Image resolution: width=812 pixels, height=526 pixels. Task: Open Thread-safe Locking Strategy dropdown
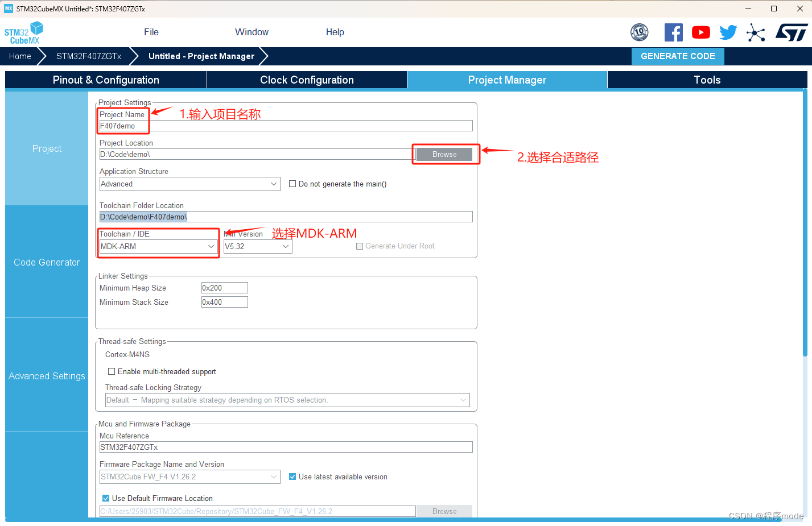click(x=287, y=400)
